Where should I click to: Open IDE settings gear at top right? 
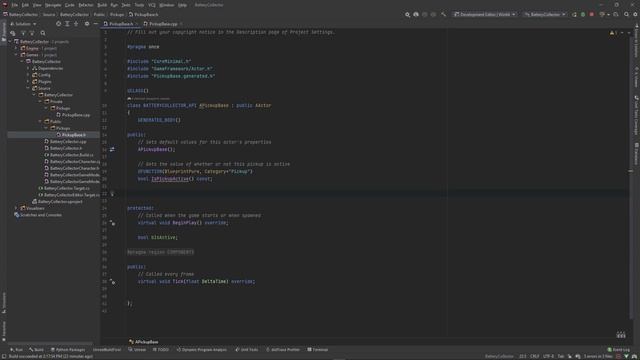(635, 14)
